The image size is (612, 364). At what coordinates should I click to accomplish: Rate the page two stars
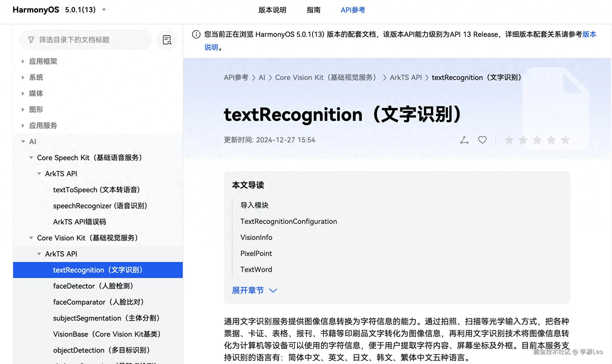click(523, 140)
